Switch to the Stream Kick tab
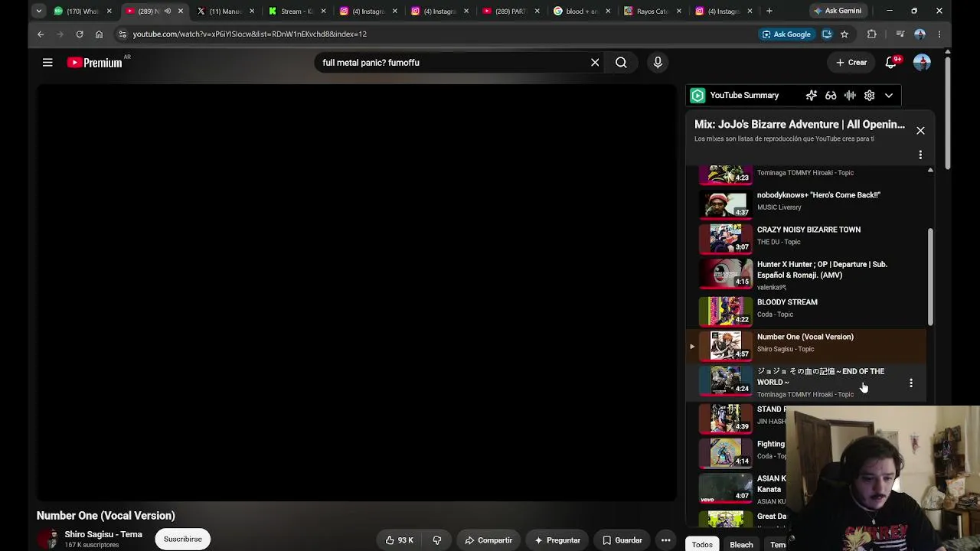The width and height of the screenshot is (980, 551). click(298, 11)
